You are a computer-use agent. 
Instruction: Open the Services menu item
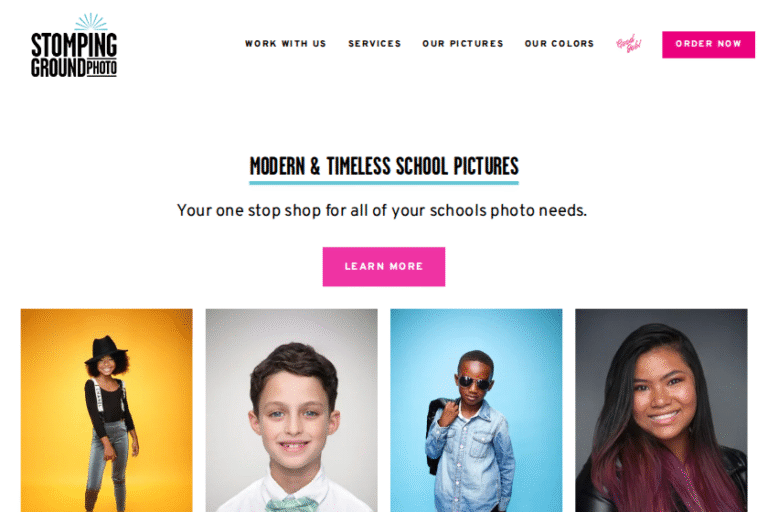[x=375, y=44]
